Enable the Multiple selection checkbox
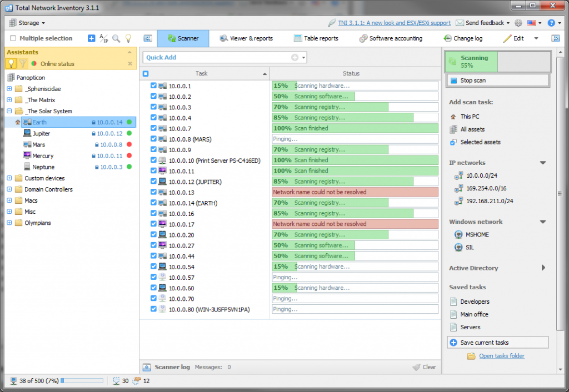 (x=13, y=38)
